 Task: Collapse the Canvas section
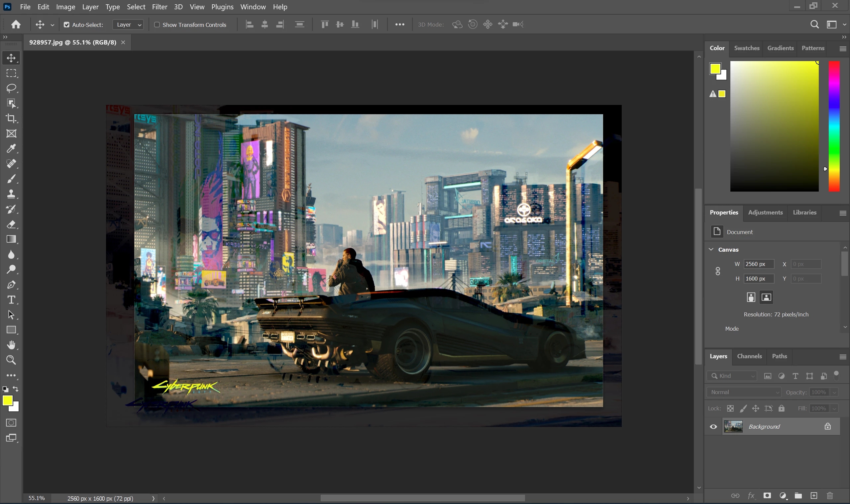pos(711,249)
